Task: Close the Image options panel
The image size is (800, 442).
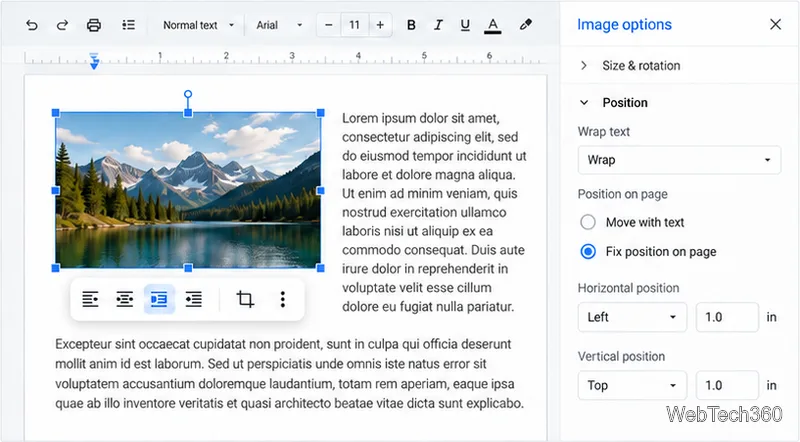Action: [775, 24]
